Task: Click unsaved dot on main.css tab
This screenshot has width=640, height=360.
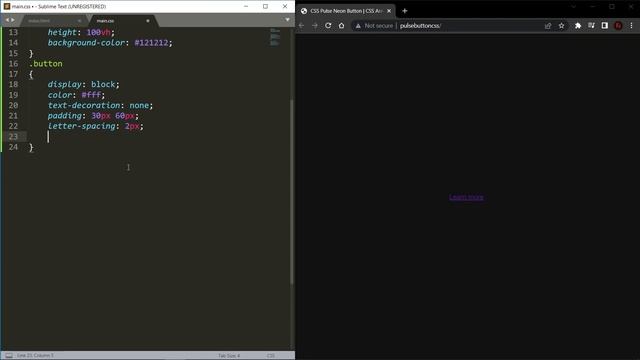Action: [x=148, y=20]
